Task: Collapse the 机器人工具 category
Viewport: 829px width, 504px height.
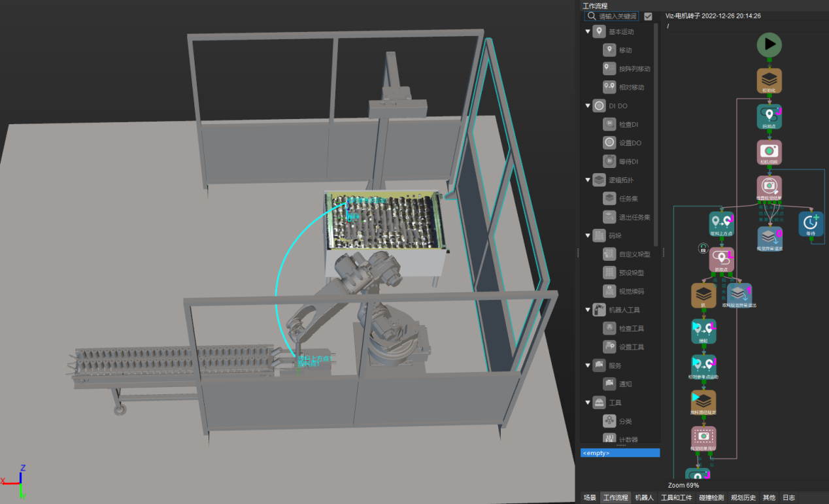Action: point(588,310)
